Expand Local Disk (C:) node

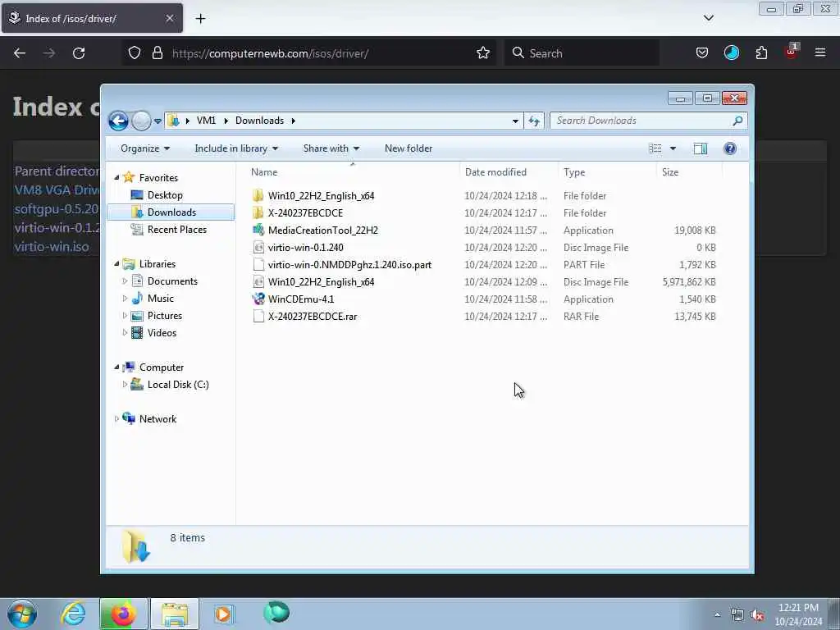tap(125, 384)
